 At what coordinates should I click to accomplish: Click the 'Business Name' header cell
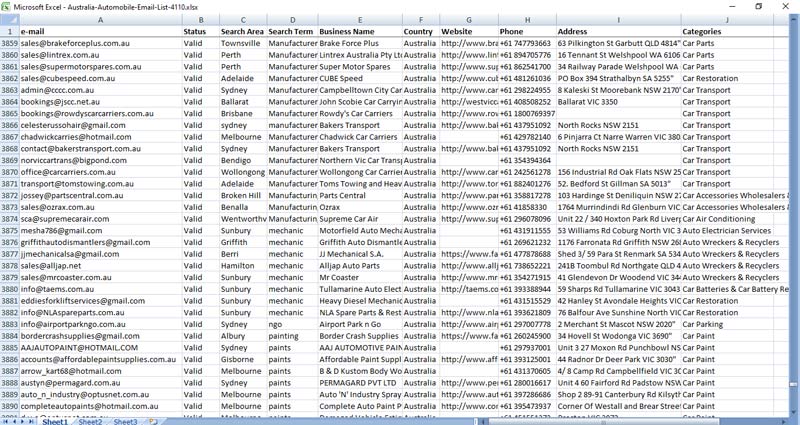coord(360,32)
